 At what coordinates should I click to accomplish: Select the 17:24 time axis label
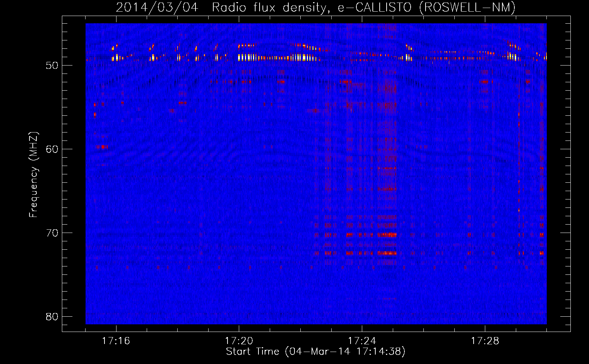362,341
